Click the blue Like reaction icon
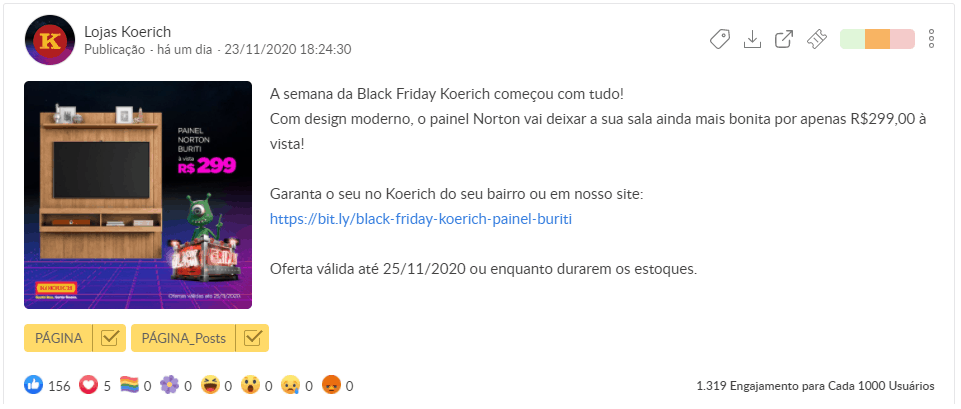This screenshot has width=961, height=409. 33,385
